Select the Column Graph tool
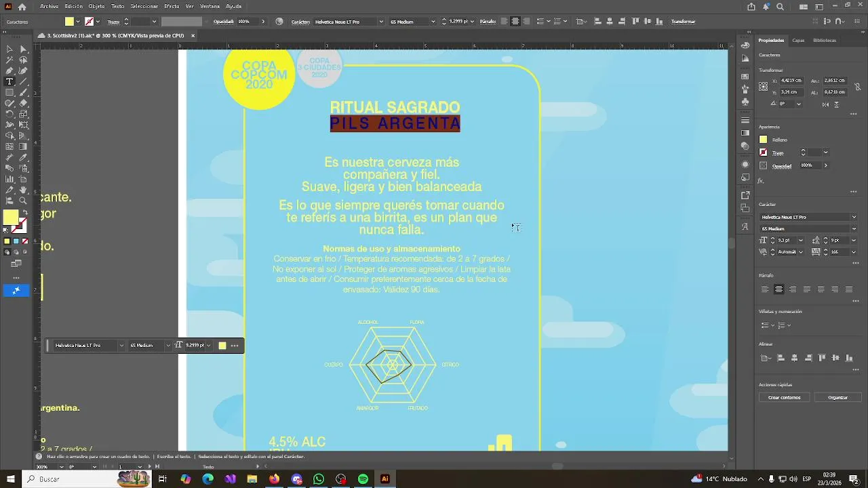Screen dimensions: 868x488 click(x=9, y=179)
